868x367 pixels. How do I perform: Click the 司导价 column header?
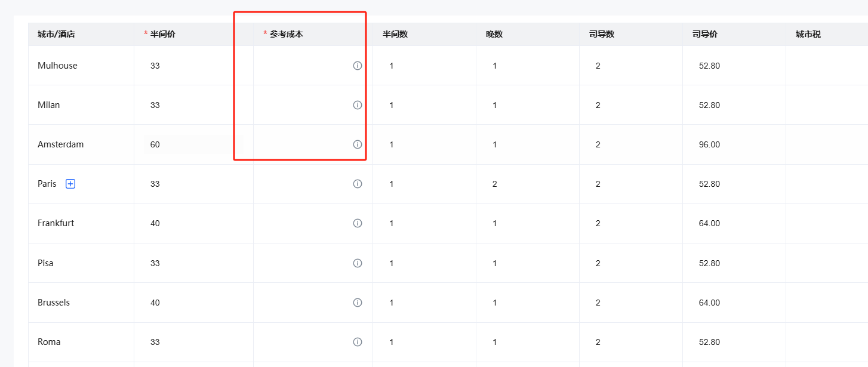[705, 35]
